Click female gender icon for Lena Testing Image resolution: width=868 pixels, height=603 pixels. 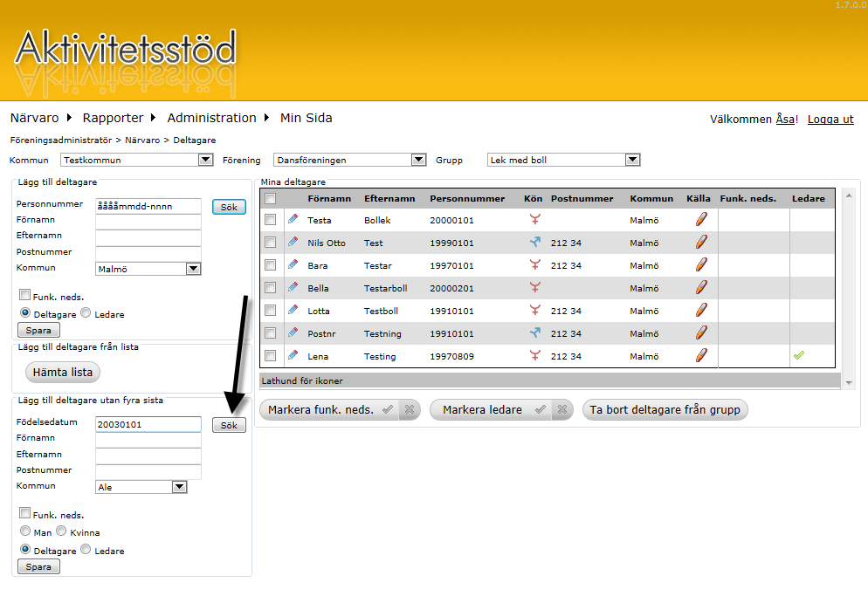pyautogui.click(x=534, y=355)
